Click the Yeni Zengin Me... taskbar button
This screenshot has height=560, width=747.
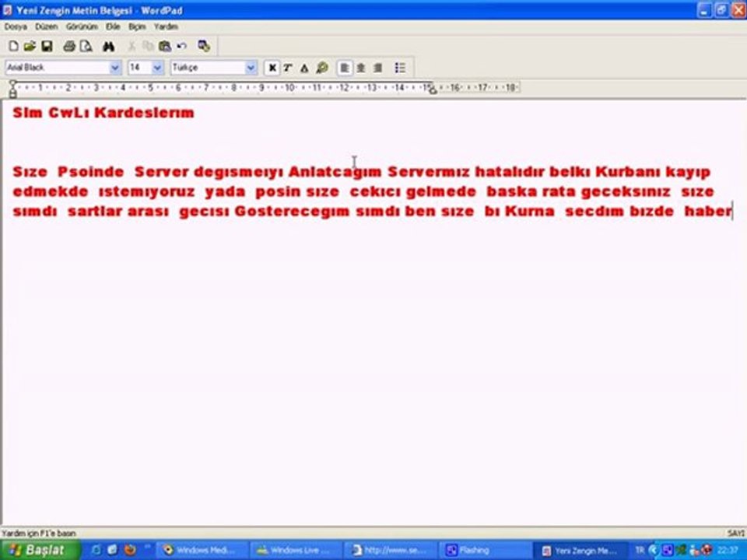579,551
